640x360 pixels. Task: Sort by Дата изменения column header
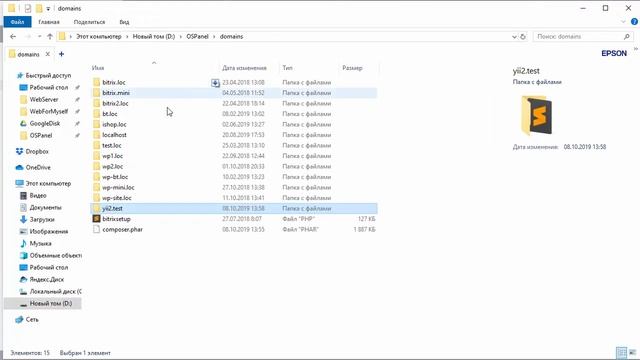click(244, 68)
